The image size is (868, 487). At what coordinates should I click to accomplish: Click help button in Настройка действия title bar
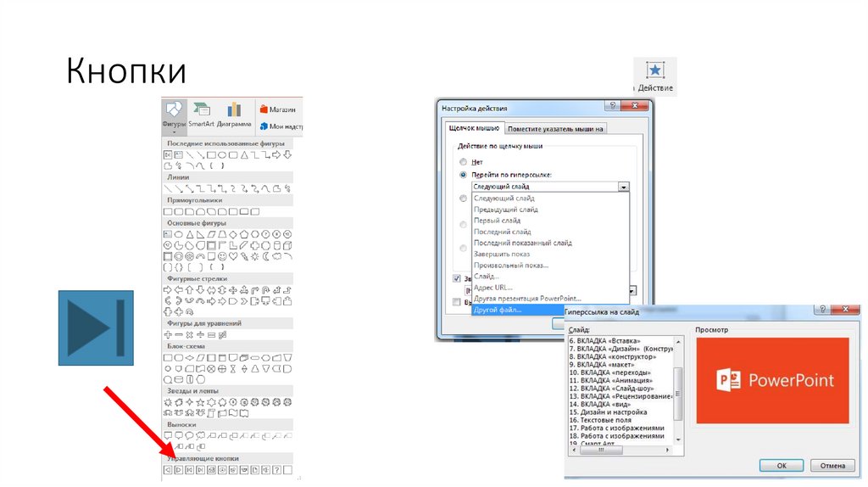[612, 105]
